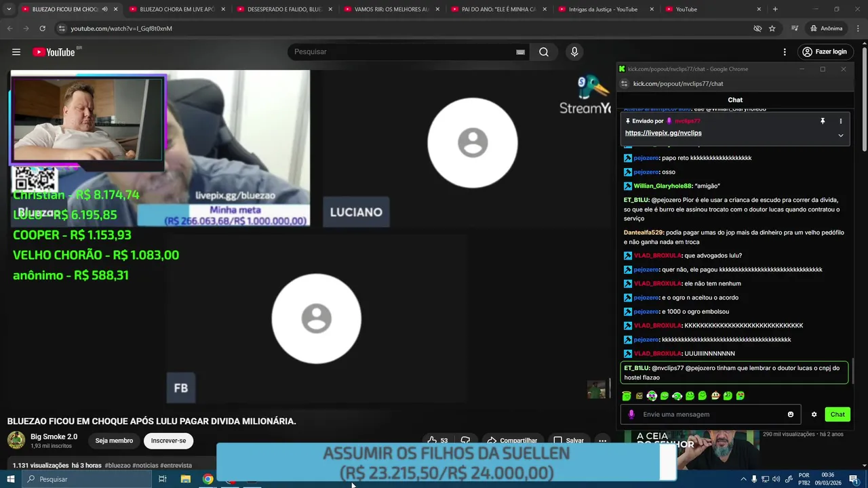Image resolution: width=868 pixels, height=488 pixels.
Task: Open emoji picker in Kick chat input
Action: point(791,415)
